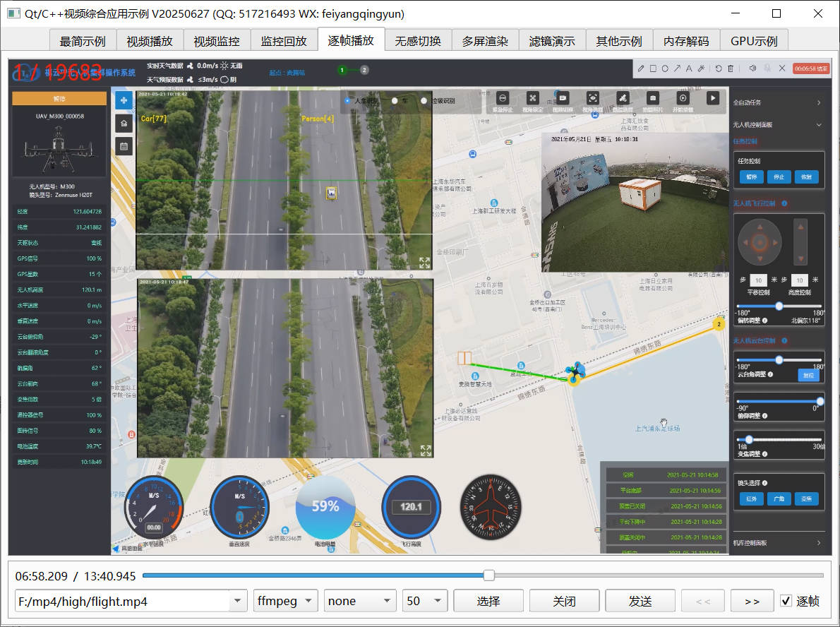Viewport: 840px width, 627px height.
Task: Click the >> next frame button
Action: pyautogui.click(x=752, y=601)
